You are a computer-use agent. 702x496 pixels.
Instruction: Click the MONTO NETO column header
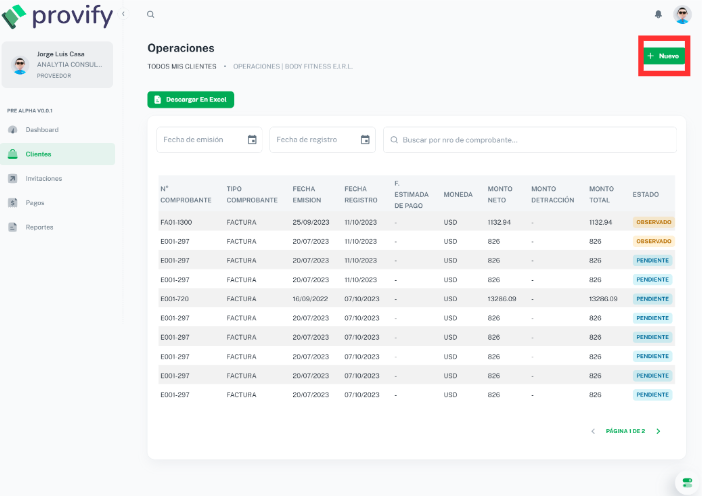(500, 194)
